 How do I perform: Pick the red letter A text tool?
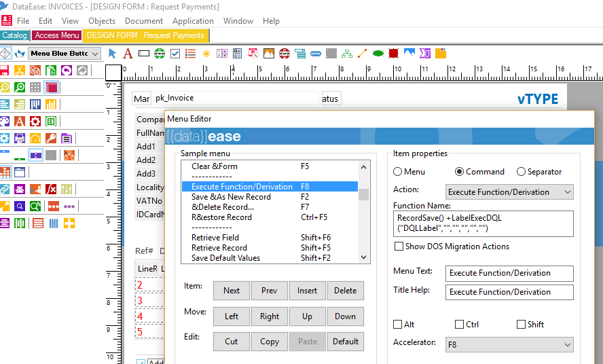[128, 54]
